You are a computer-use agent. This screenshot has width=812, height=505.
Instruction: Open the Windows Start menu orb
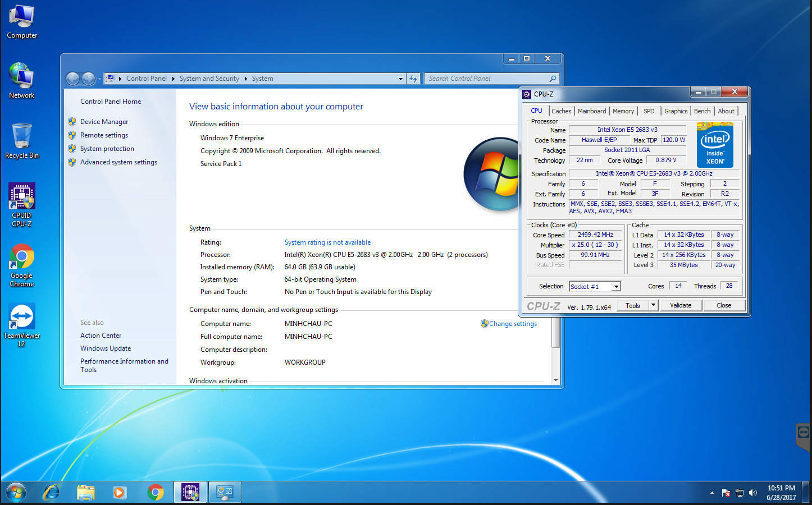(16, 493)
